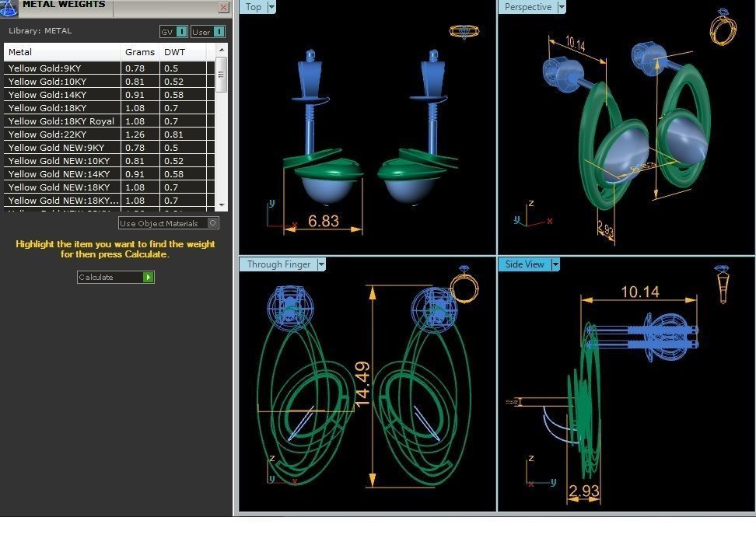Click the Metal Weights panel icon
756x535 pixels.
pyautogui.click(x=9, y=9)
